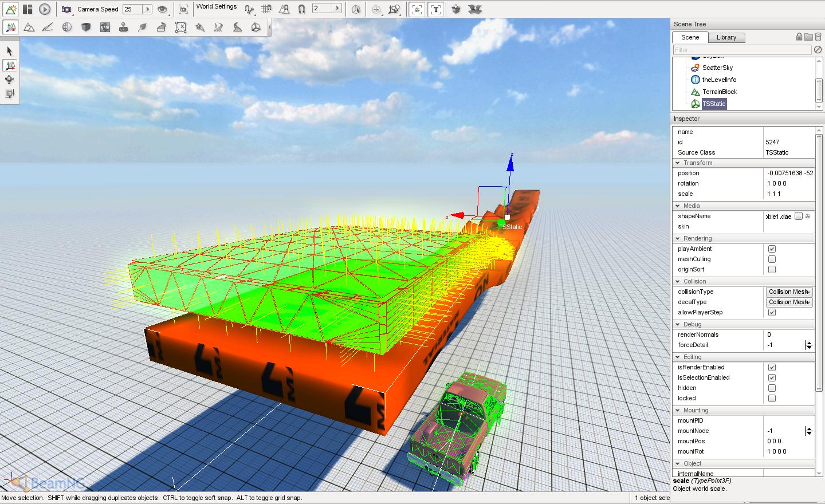This screenshot has height=504, width=825.
Task: Open the River Editor icon
Action: 218,27
